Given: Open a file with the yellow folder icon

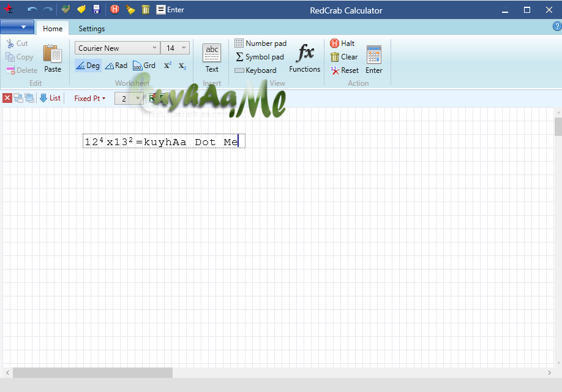Looking at the screenshot, I should coord(81,9).
